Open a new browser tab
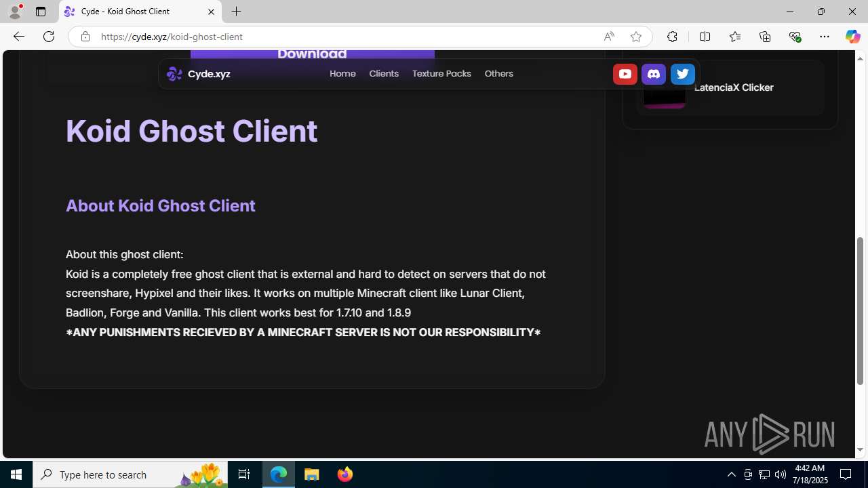Image resolution: width=868 pixels, height=488 pixels. click(x=236, y=12)
